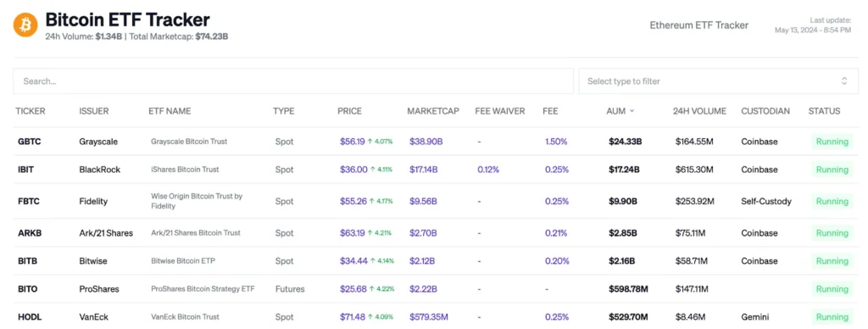The height and width of the screenshot is (329, 868).
Task: Click BITB price $34.44
Action: (x=353, y=261)
